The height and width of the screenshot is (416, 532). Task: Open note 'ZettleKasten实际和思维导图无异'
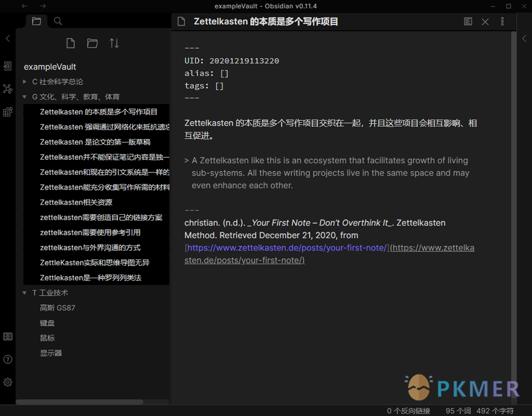point(96,262)
